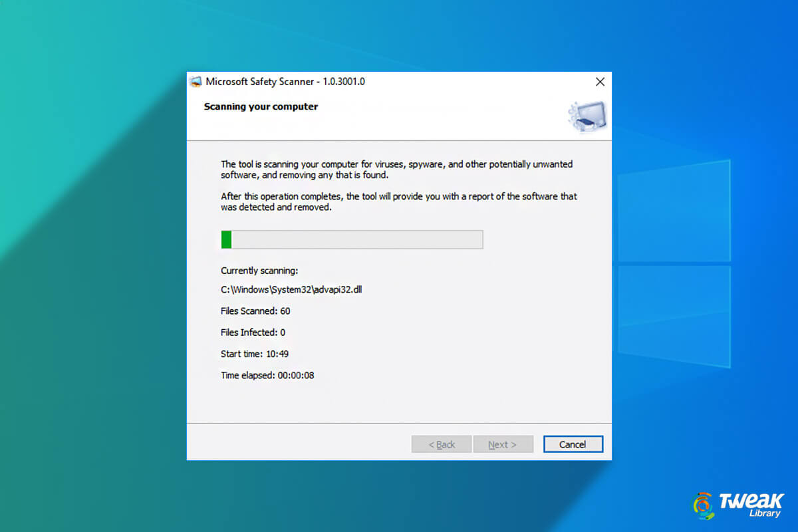Click the file path C:\Windows\System32\advapi32.dll

[291, 289]
